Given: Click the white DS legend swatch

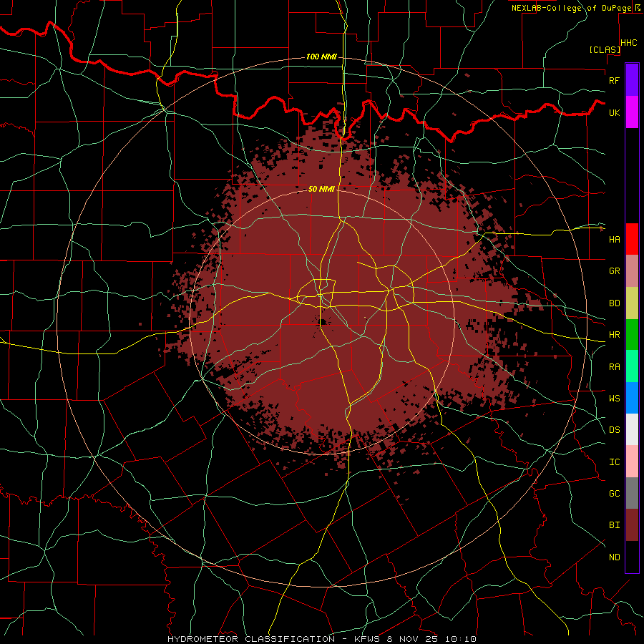Looking at the screenshot, I should (632, 429).
